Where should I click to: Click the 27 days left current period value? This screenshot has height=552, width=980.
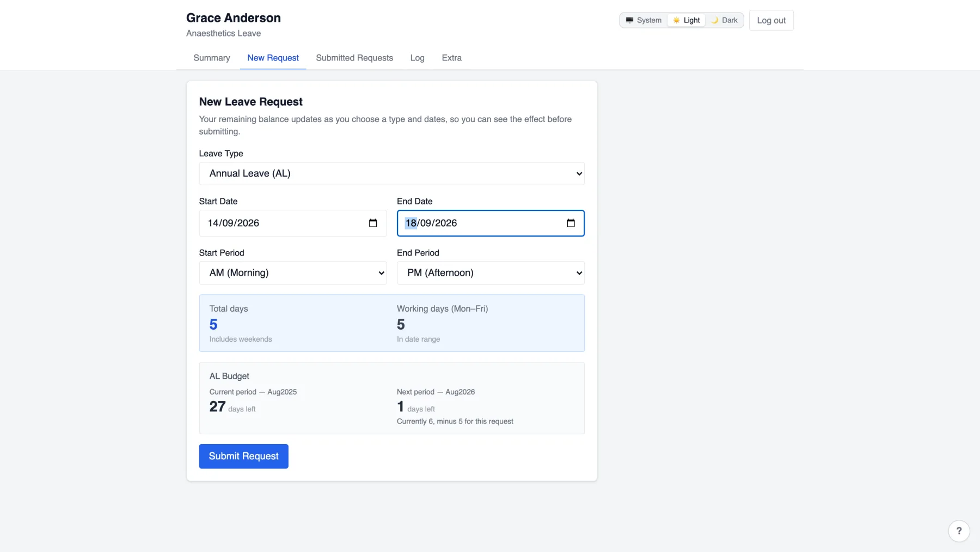tap(232, 407)
